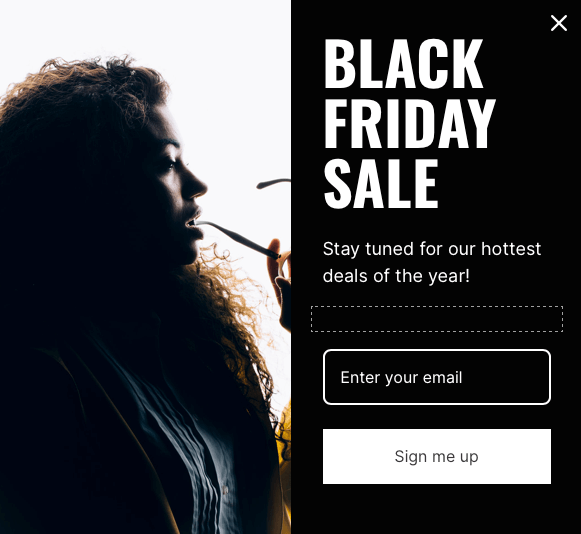This screenshot has width=581, height=534.
Task: Close the Black Friday popup with X
Action: pyautogui.click(x=558, y=23)
